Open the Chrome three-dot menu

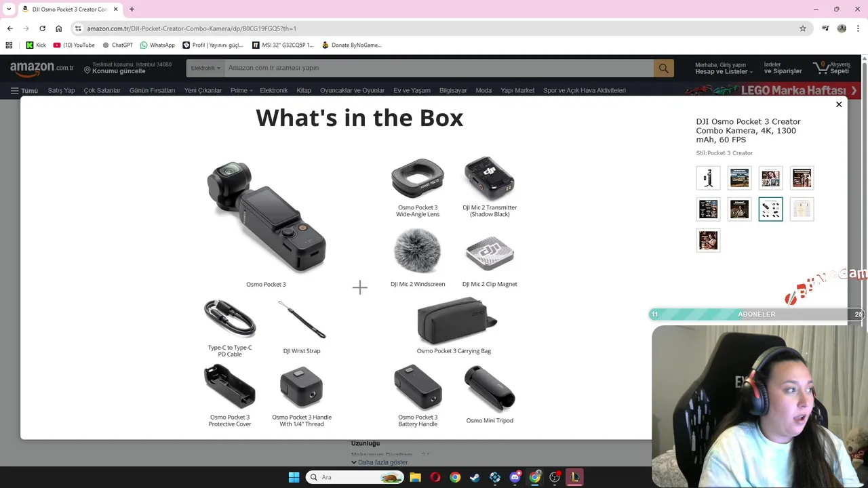click(859, 28)
